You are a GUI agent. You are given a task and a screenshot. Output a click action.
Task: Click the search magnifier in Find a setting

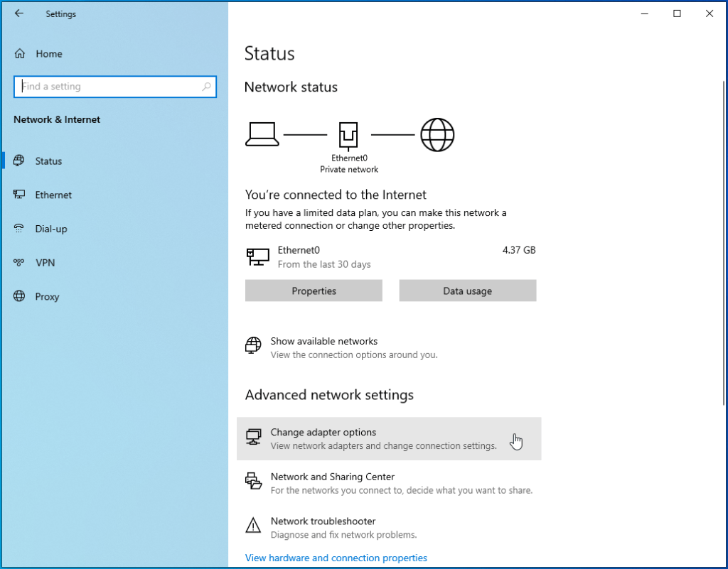click(x=206, y=86)
